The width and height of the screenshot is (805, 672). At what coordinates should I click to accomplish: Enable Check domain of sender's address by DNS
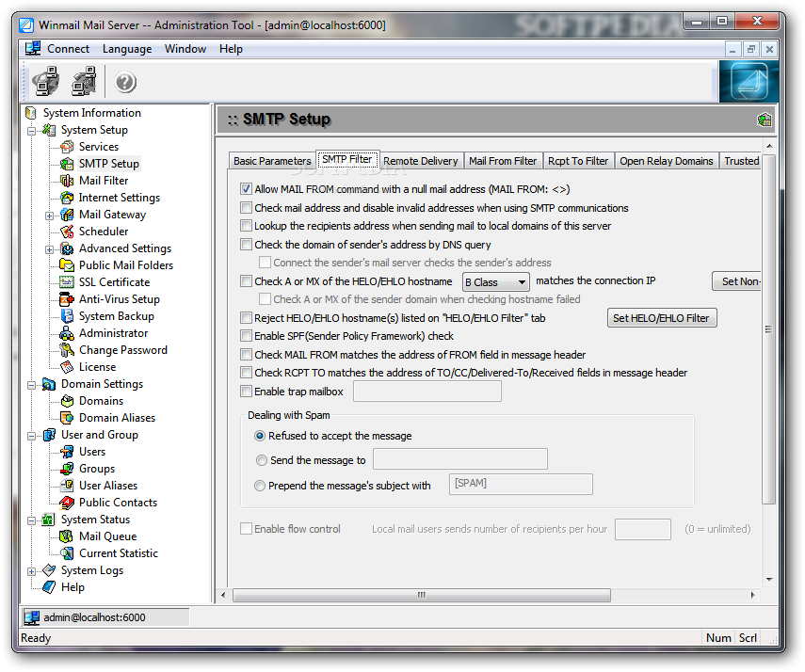247,245
